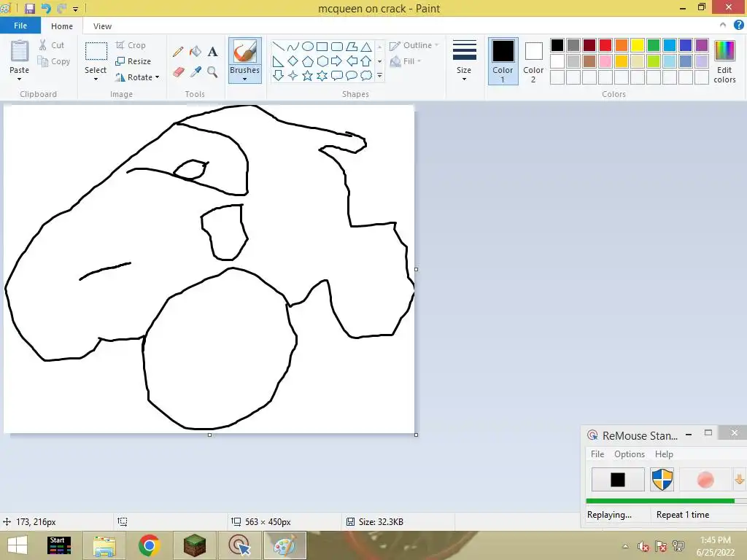Select the Pencil tool
Viewport: 747px width, 560px height.
point(178,52)
